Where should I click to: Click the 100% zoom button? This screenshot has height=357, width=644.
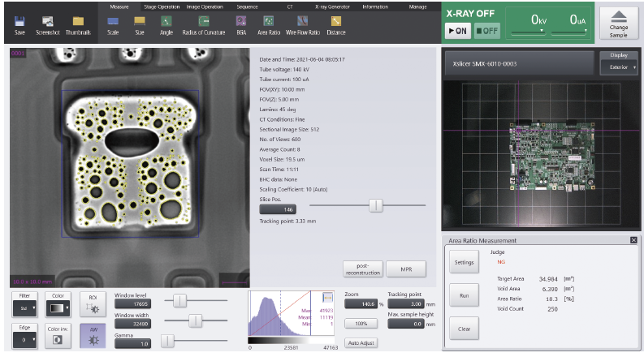pyautogui.click(x=361, y=324)
